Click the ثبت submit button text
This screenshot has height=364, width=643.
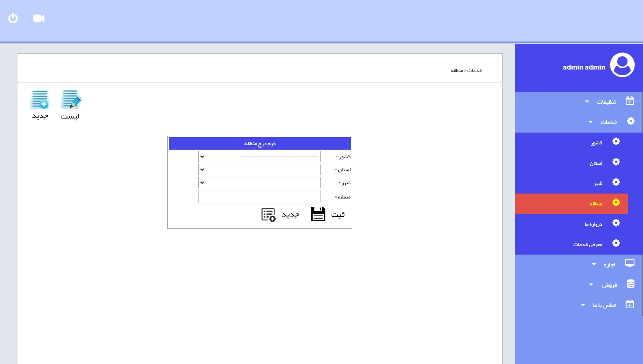(338, 215)
